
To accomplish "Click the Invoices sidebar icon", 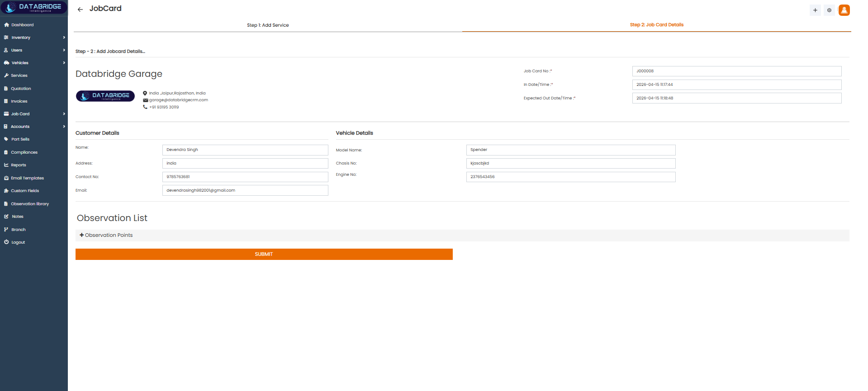I will pyautogui.click(x=6, y=101).
